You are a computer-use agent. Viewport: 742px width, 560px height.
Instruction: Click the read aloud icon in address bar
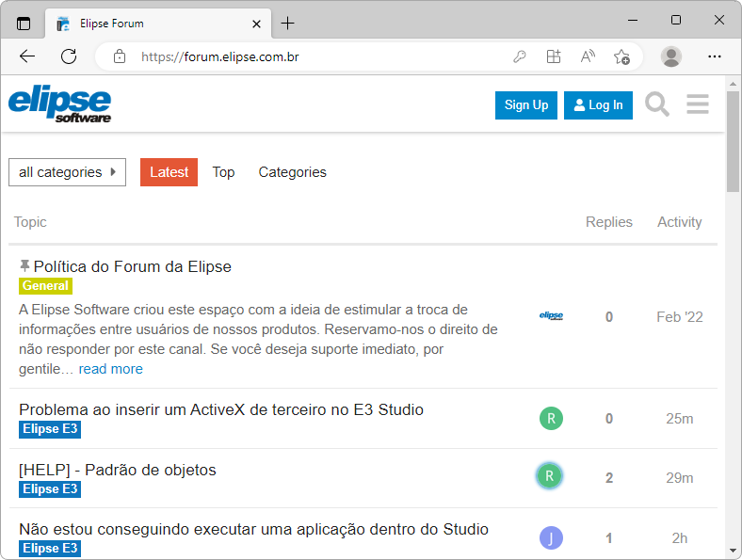click(x=588, y=56)
